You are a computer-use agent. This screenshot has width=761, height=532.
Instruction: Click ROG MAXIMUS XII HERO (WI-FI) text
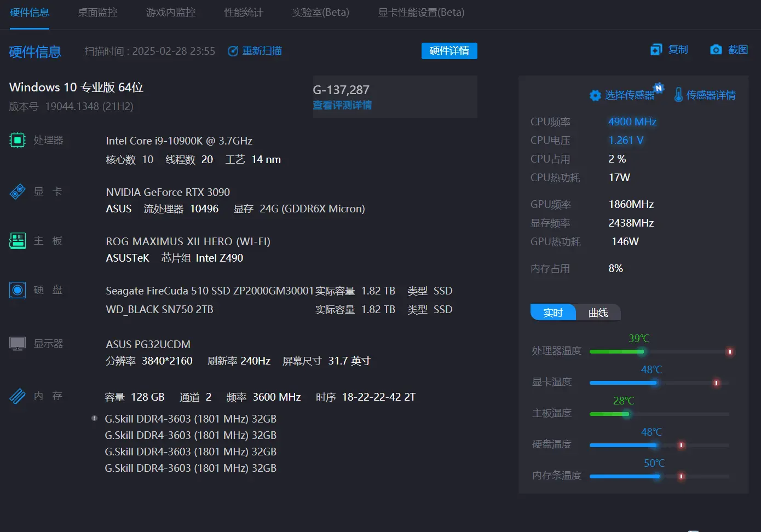point(188,241)
